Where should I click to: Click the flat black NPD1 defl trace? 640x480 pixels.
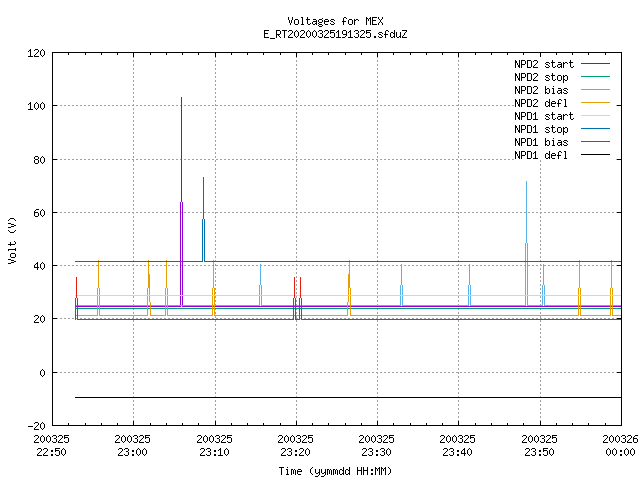click(348, 397)
